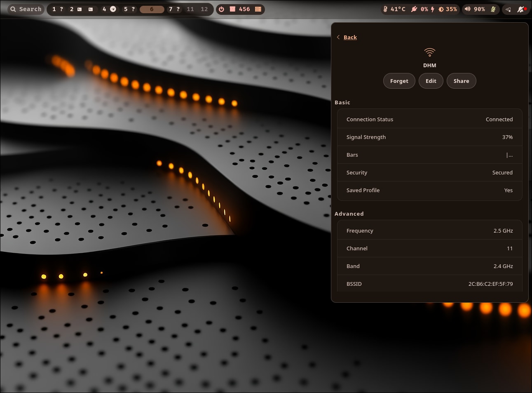The image size is (532, 393).
Task: Click the channel value 11
Action: (510, 248)
